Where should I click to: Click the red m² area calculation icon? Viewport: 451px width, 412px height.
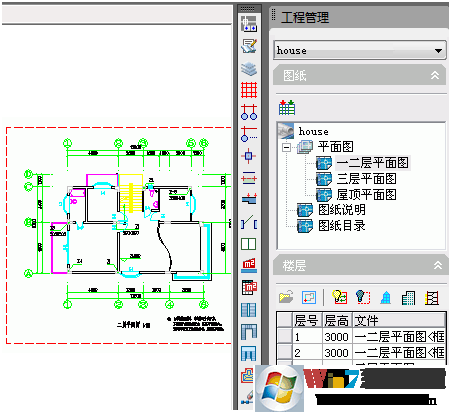pyautogui.click(x=249, y=265)
